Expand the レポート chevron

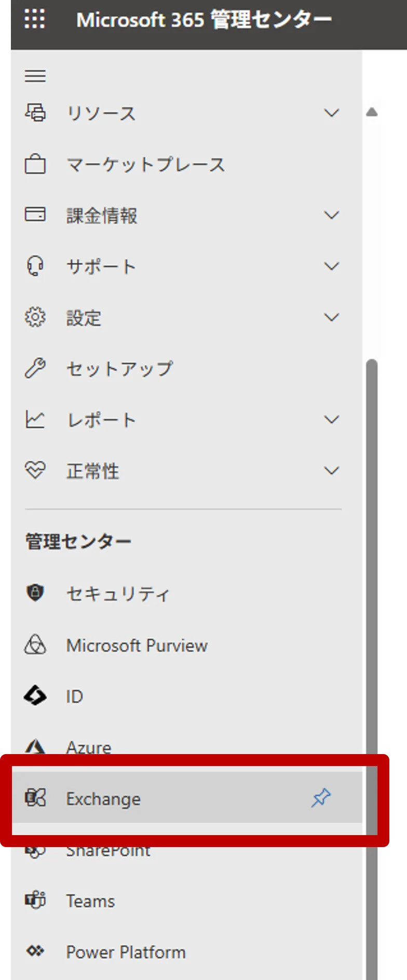tap(331, 420)
